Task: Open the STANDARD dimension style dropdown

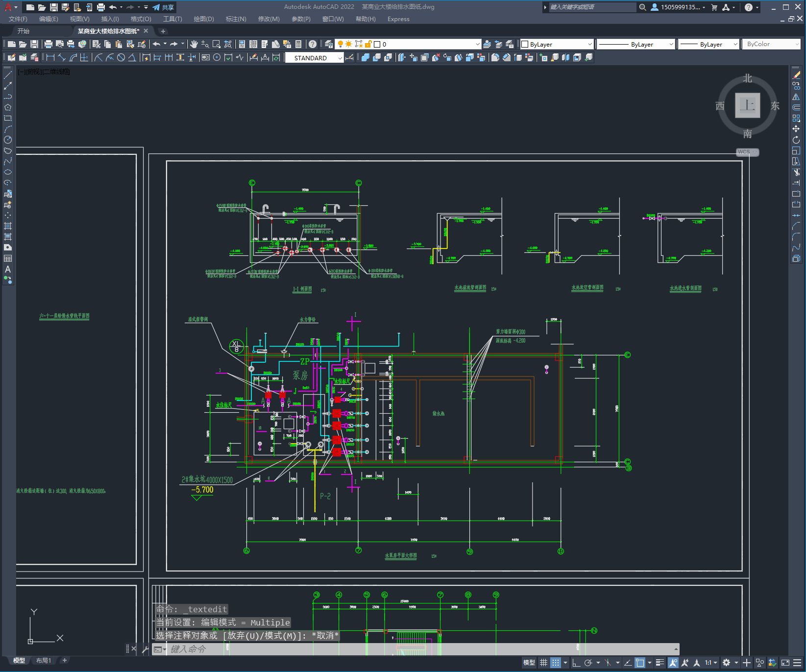Action: pyautogui.click(x=340, y=58)
